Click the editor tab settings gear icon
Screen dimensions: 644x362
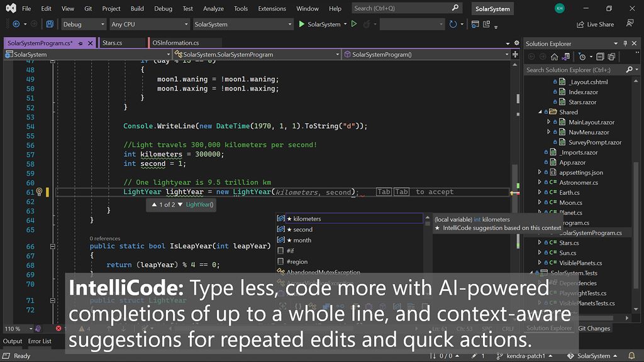(517, 43)
